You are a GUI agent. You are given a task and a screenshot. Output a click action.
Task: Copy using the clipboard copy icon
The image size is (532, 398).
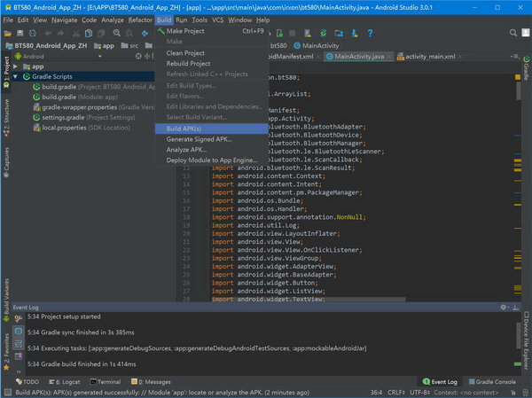[89, 33]
